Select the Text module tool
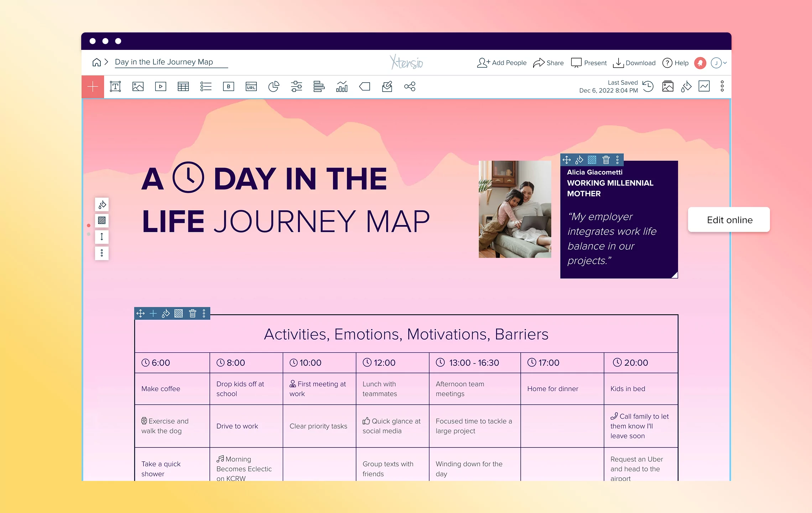 [x=115, y=86]
